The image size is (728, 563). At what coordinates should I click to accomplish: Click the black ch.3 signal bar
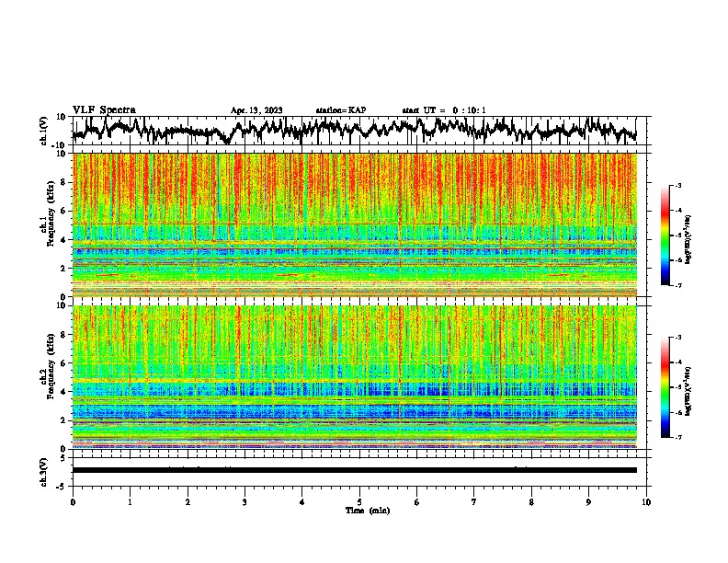click(355, 470)
